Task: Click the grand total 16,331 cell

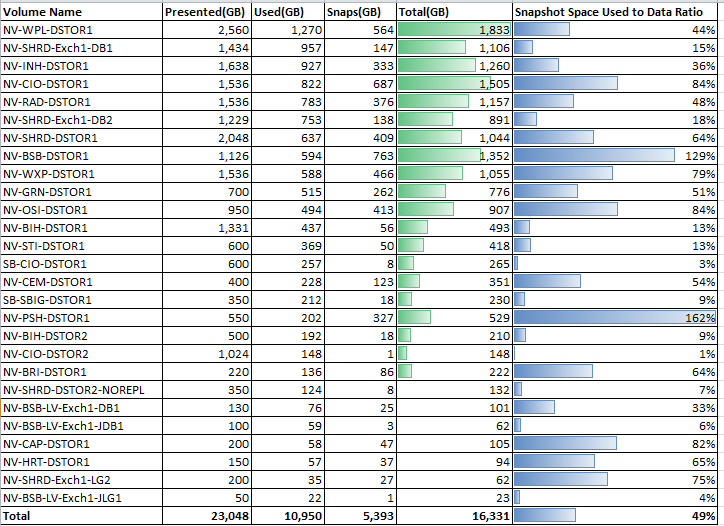Action: [455, 516]
